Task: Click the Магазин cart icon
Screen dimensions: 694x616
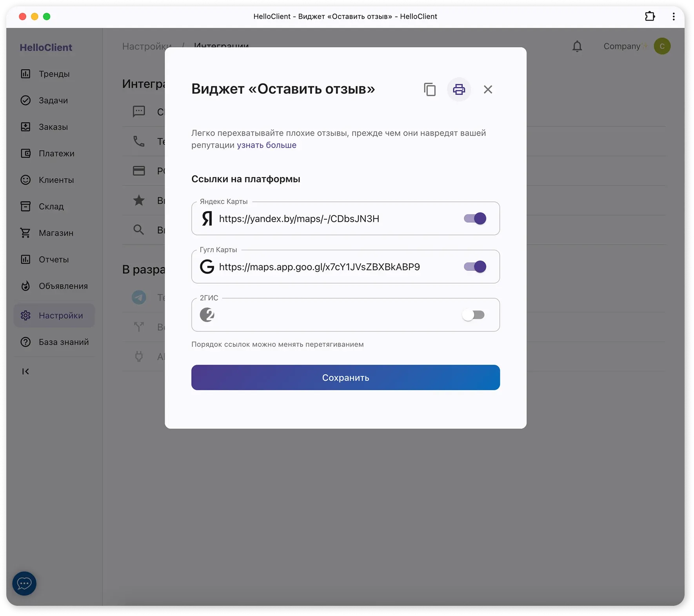Action: tap(25, 233)
